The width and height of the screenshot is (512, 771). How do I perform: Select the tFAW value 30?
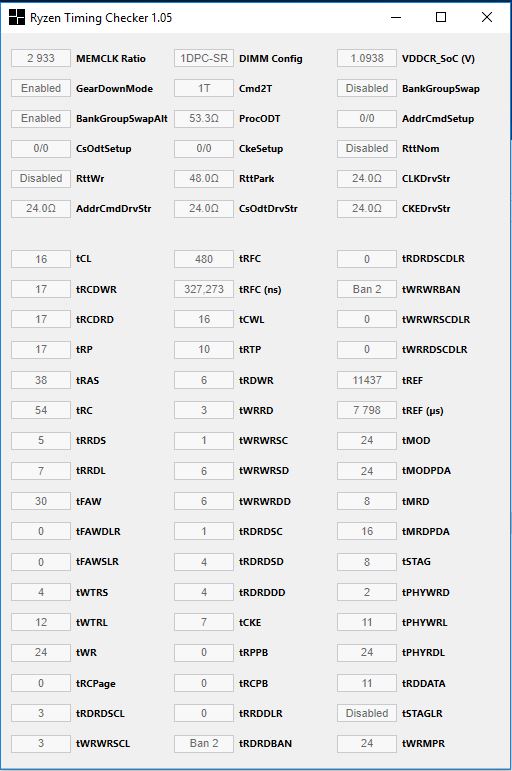point(41,501)
